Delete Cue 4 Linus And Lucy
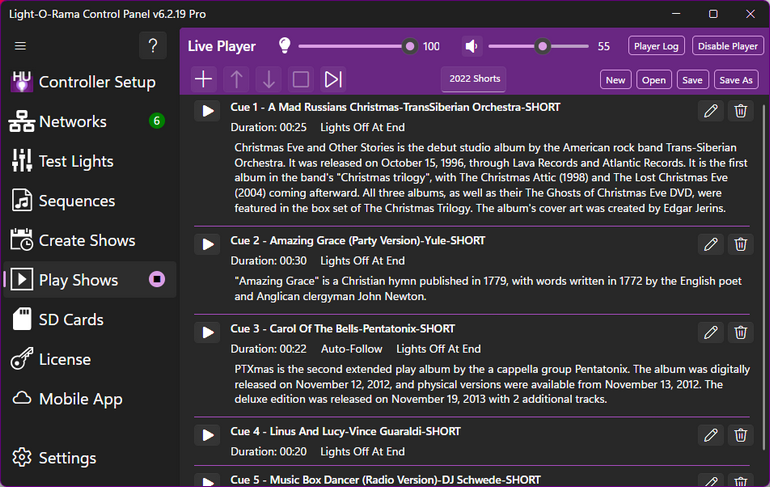The image size is (770, 487). coord(741,435)
